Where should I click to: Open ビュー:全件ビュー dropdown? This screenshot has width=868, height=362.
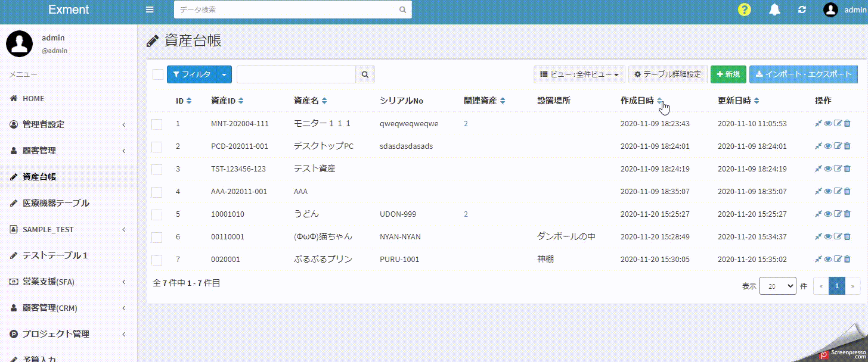tap(579, 74)
